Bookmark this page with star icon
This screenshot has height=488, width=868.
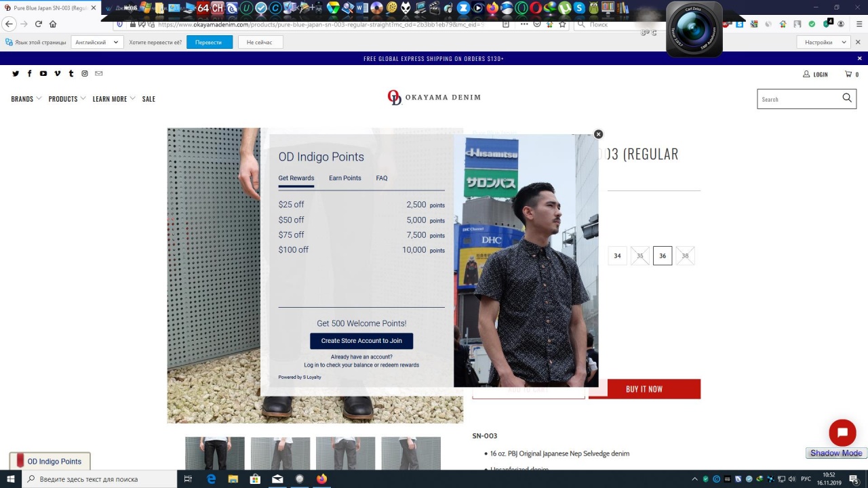click(x=563, y=24)
